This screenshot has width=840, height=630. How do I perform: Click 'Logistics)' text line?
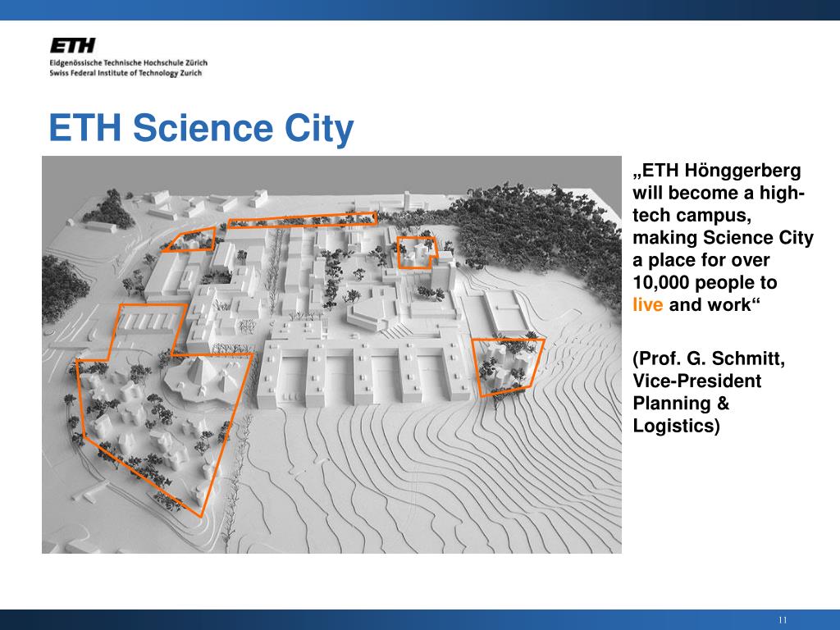click(x=676, y=426)
